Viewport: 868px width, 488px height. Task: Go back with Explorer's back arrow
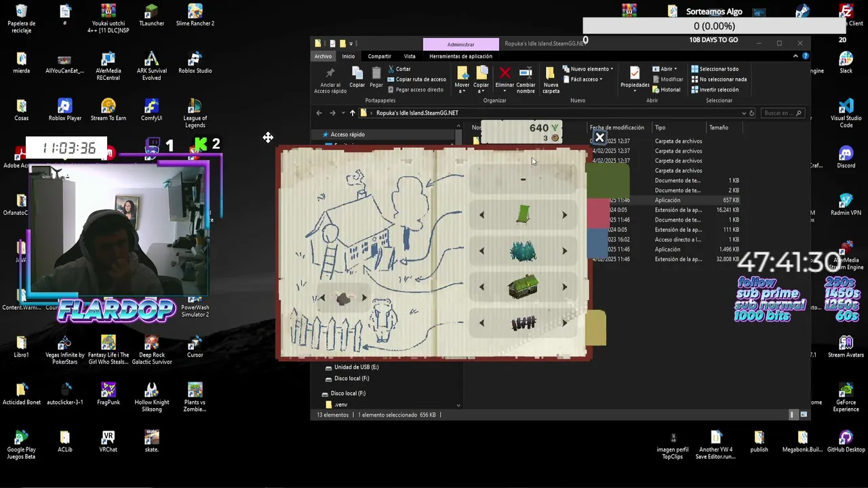[319, 113]
